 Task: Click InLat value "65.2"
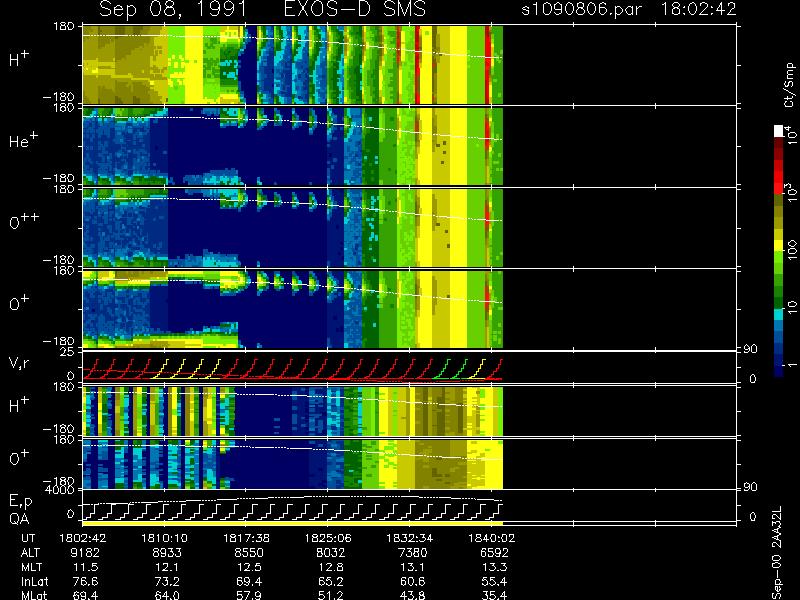pos(331,581)
